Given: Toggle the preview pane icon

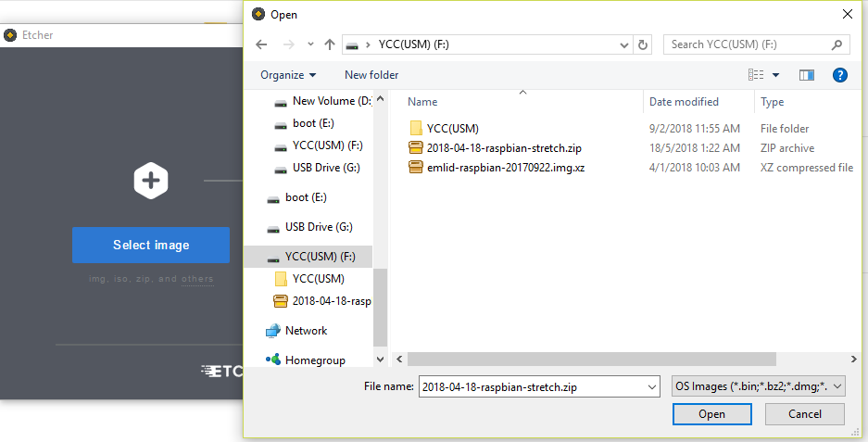Looking at the screenshot, I should point(806,75).
